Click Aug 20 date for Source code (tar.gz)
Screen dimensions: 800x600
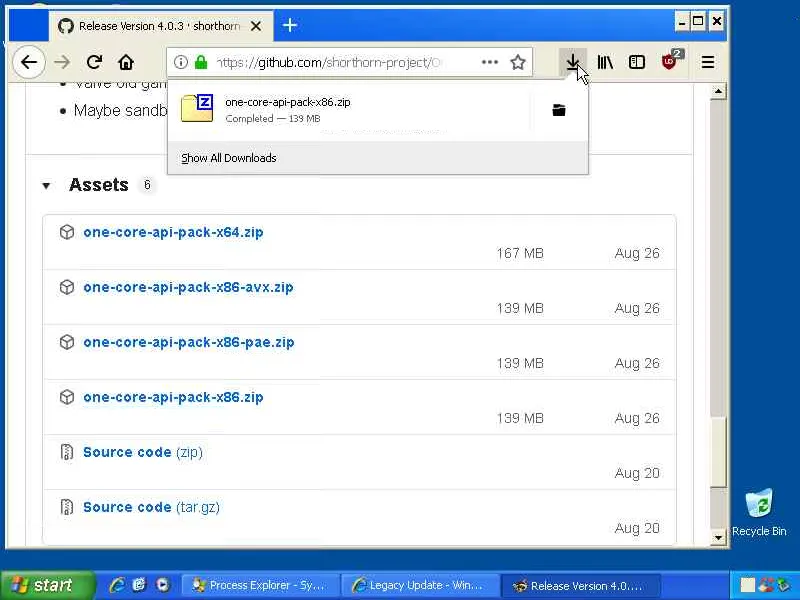pyautogui.click(x=637, y=528)
